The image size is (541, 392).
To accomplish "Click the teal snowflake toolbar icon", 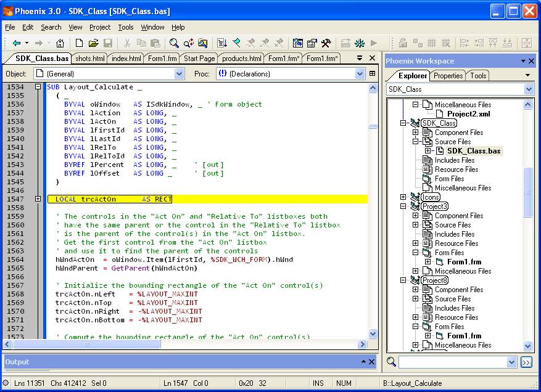I will (360, 43).
